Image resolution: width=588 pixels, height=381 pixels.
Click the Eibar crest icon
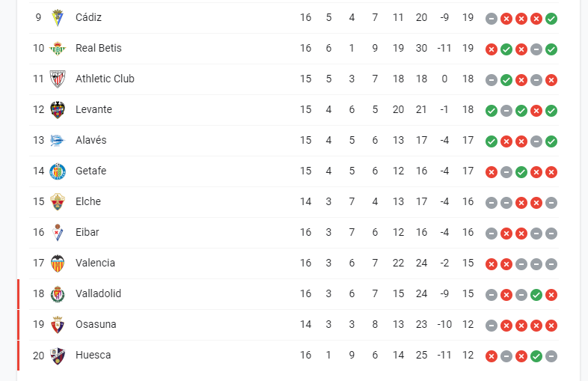tap(58, 233)
